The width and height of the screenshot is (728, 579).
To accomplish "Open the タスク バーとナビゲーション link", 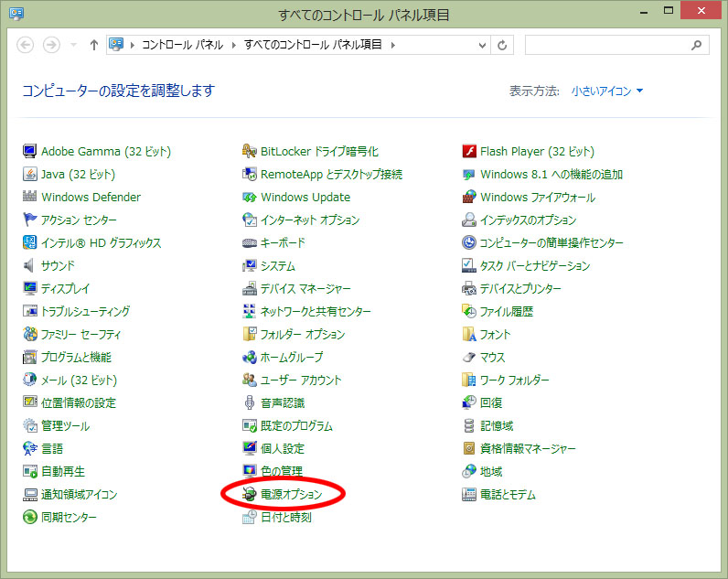I will point(535,265).
